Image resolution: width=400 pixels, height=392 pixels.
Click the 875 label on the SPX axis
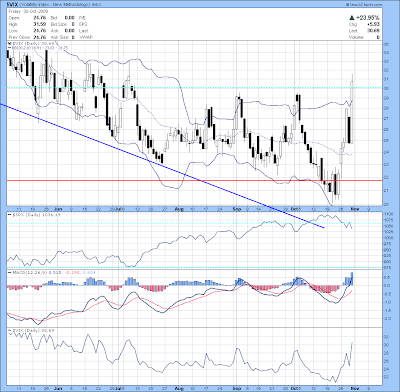386,268
